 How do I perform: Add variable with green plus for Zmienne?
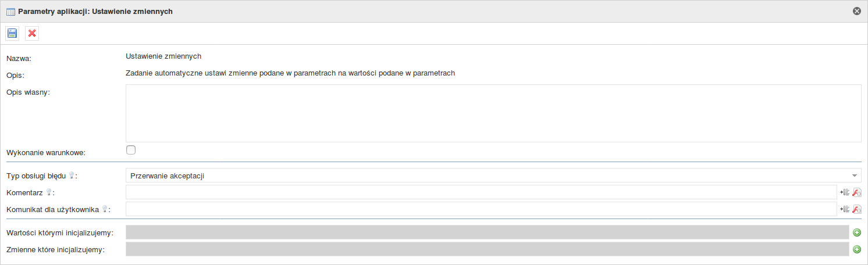coord(856,249)
